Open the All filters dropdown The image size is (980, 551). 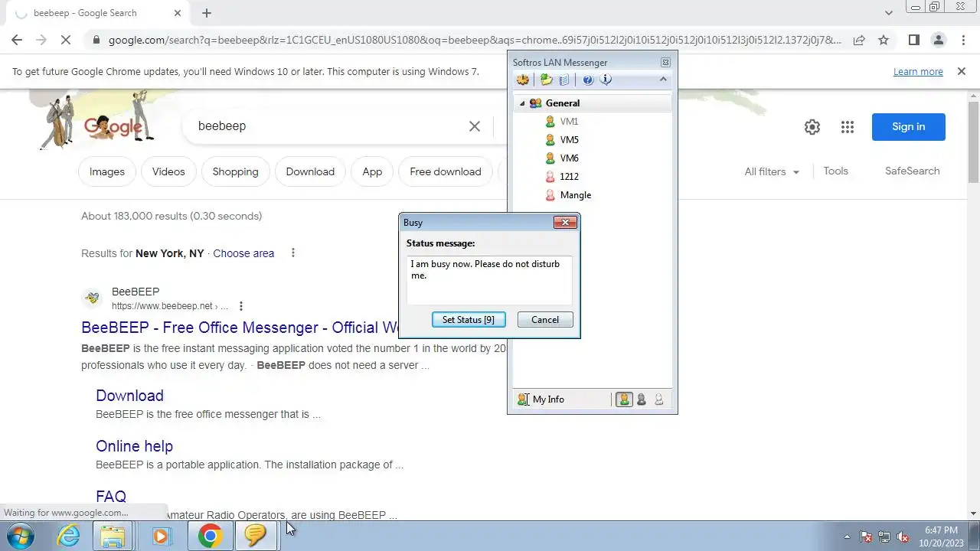coord(772,171)
